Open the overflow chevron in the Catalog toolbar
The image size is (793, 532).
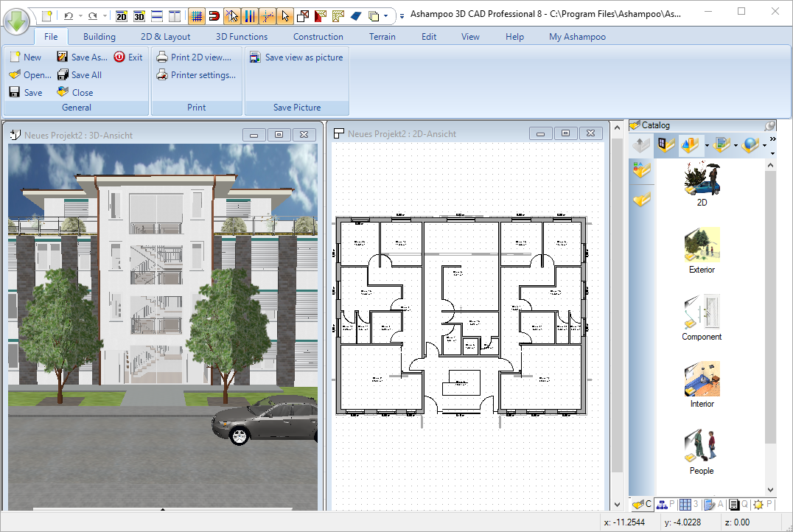(772, 139)
